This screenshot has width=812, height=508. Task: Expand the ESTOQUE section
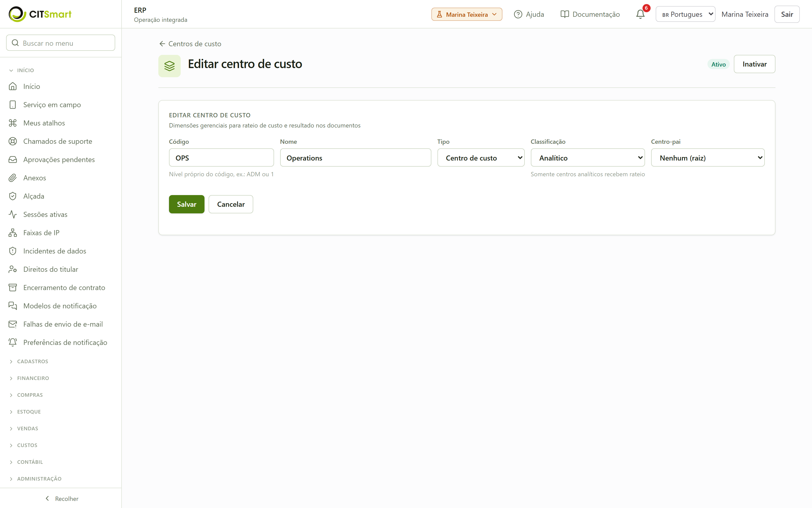click(x=25, y=411)
